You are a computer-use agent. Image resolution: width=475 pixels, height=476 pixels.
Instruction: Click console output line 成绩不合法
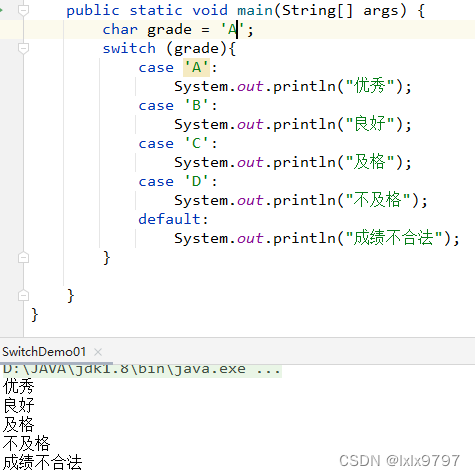(42, 463)
